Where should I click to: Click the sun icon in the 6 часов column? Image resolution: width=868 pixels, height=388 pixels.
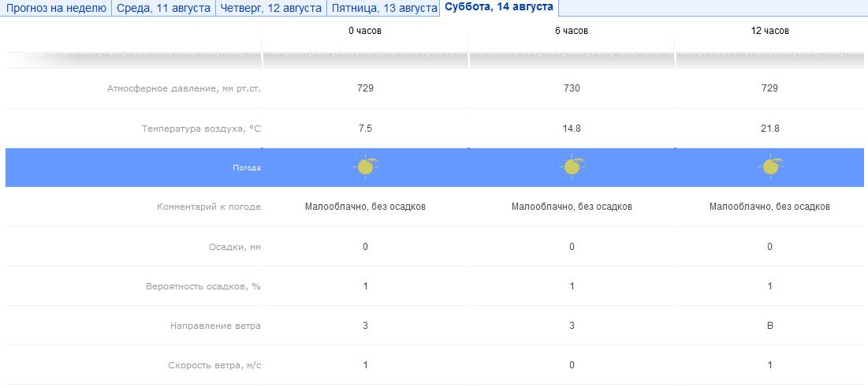point(572,166)
